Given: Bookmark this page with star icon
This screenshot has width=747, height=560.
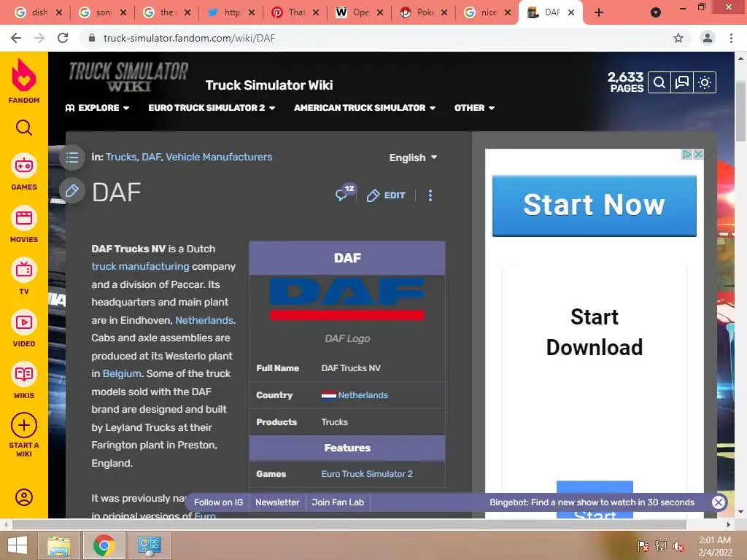Looking at the screenshot, I should tap(678, 38).
